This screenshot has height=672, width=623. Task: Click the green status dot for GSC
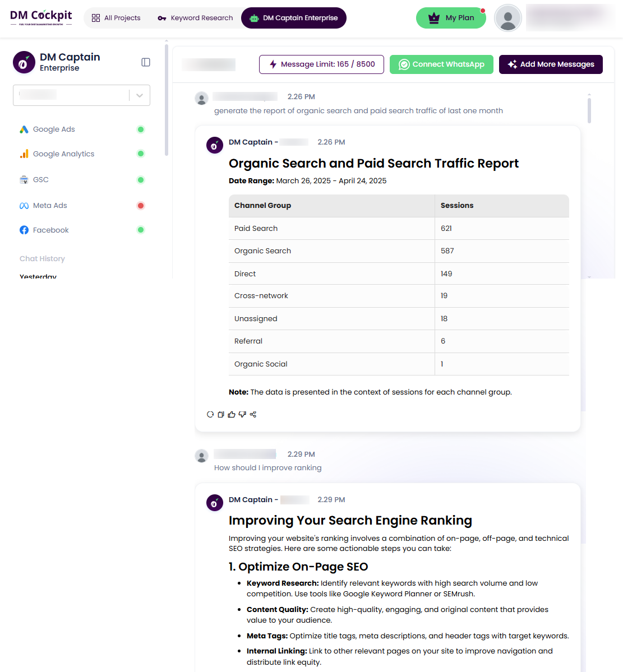pos(141,180)
